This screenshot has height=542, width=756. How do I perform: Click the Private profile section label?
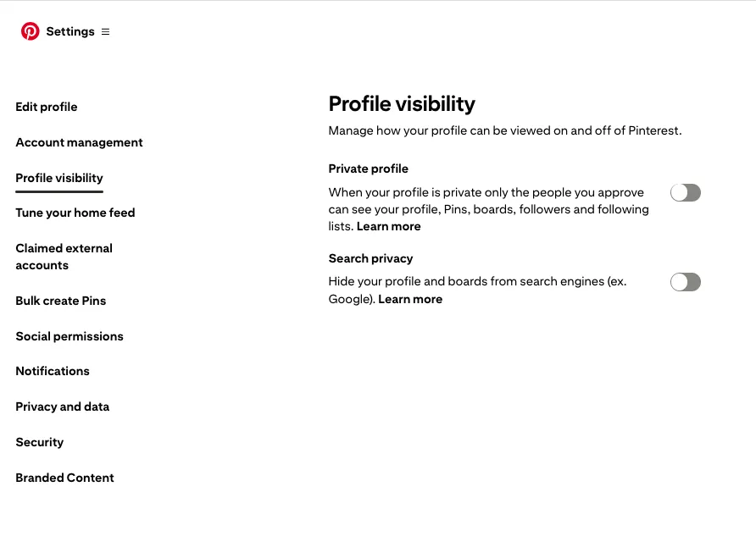pos(368,169)
